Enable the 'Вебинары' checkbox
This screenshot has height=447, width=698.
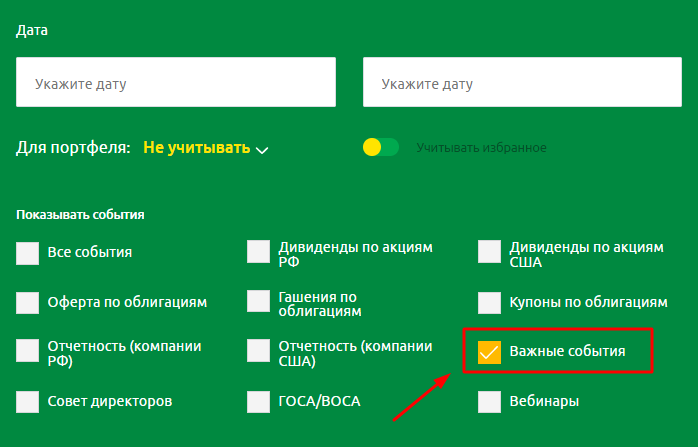pos(490,401)
